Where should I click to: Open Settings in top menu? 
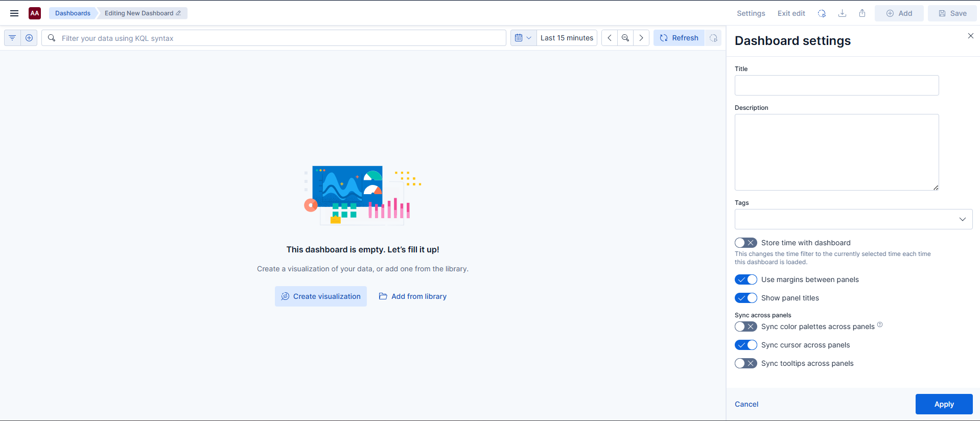coord(751,13)
